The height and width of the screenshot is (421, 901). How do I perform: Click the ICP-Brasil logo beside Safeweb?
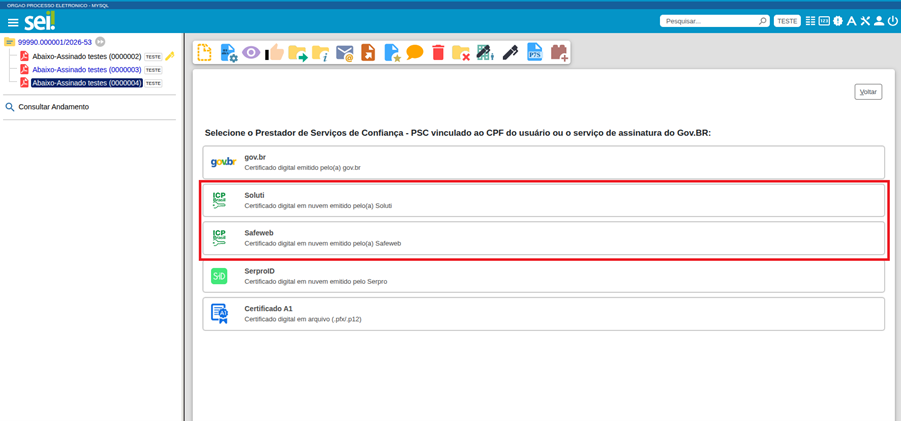[219, 238]
